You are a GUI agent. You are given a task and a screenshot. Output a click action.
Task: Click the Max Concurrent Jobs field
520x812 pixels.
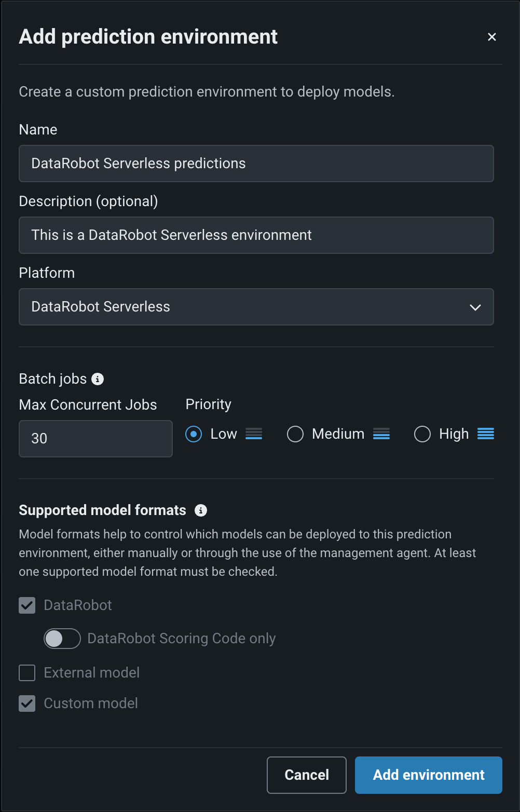click(x=95, y=439)
